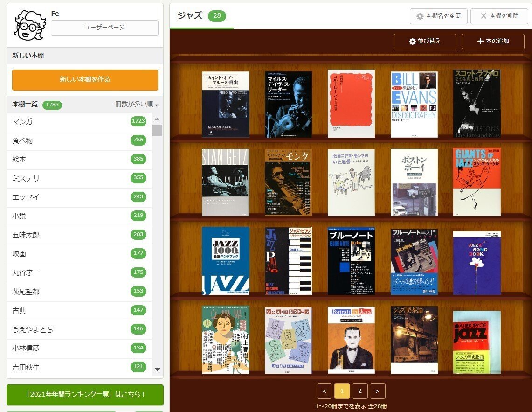The image size is (532, 412).
Task: Open the セロニアス・モンク piano book cover
Action: (288, 182)
